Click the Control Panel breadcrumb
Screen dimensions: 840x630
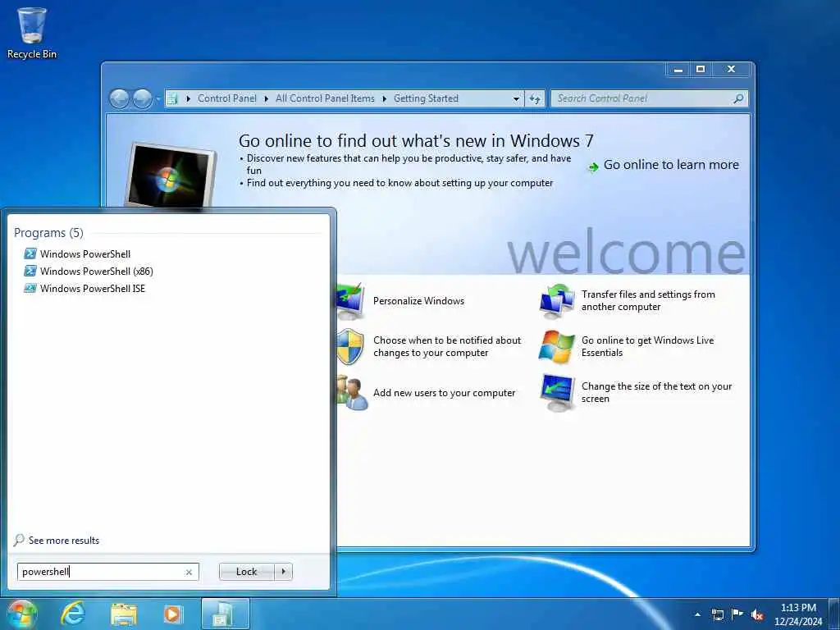pyautogui.click(x=226, y=98)
